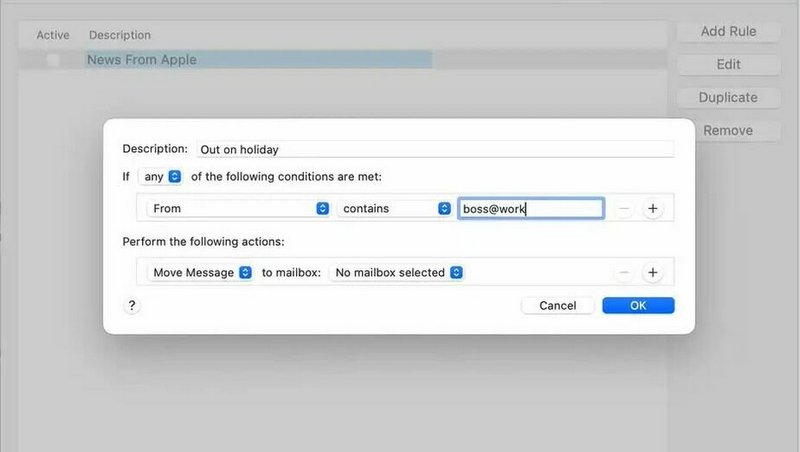Screen dimensions: 800x452
Task: Open the any/all conditions dropdown
Action: (160, 176)
